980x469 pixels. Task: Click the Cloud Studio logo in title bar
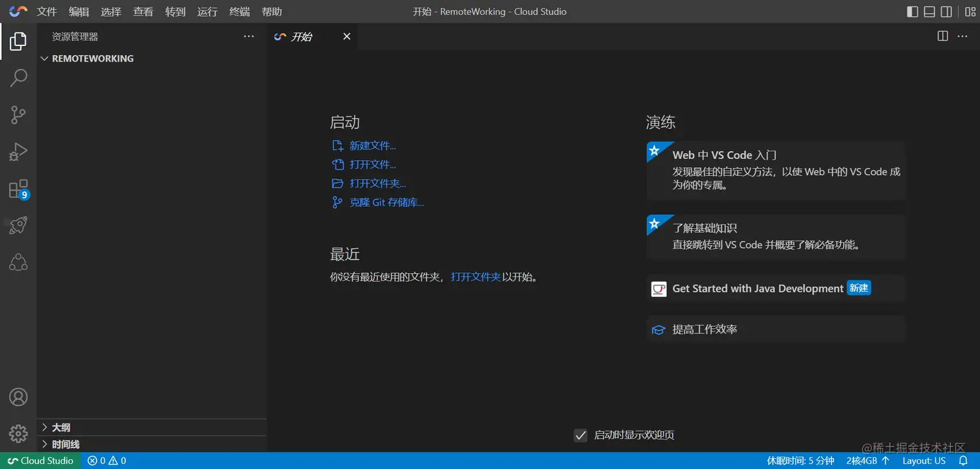point(18,12)
